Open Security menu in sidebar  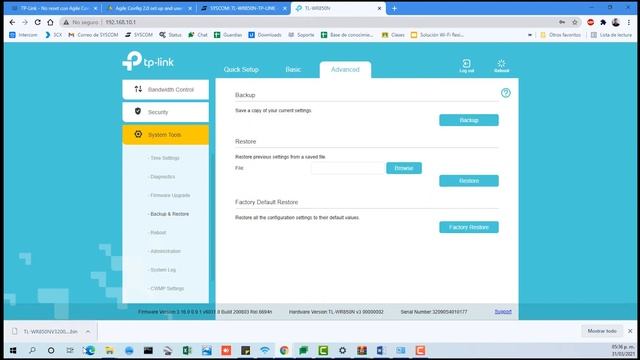coord(165,112)
